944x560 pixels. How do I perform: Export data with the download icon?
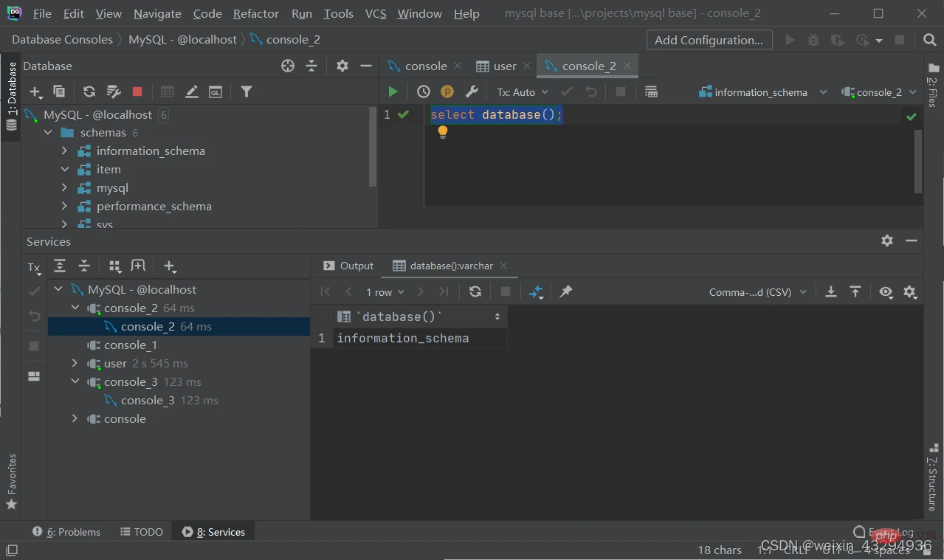(830, 291)
